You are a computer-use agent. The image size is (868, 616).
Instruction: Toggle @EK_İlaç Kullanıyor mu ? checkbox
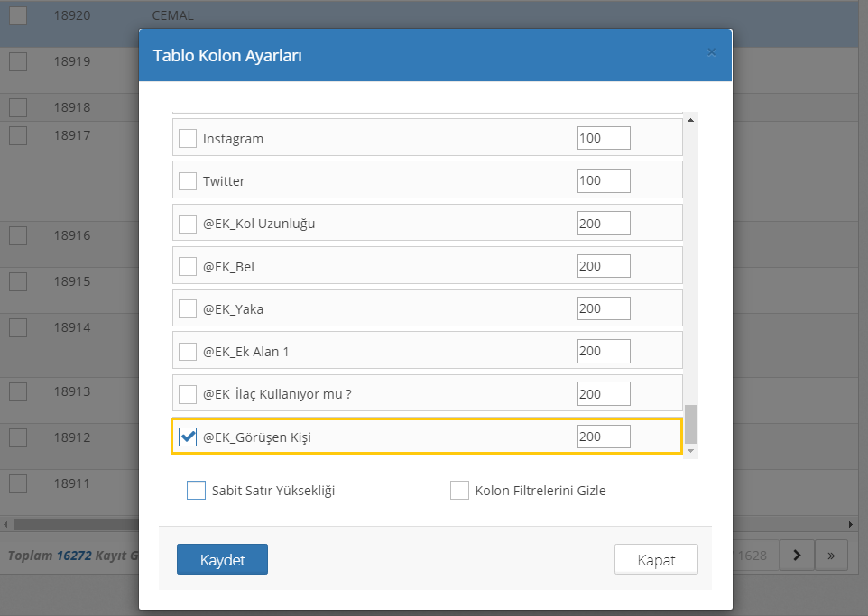coord(188,394)
